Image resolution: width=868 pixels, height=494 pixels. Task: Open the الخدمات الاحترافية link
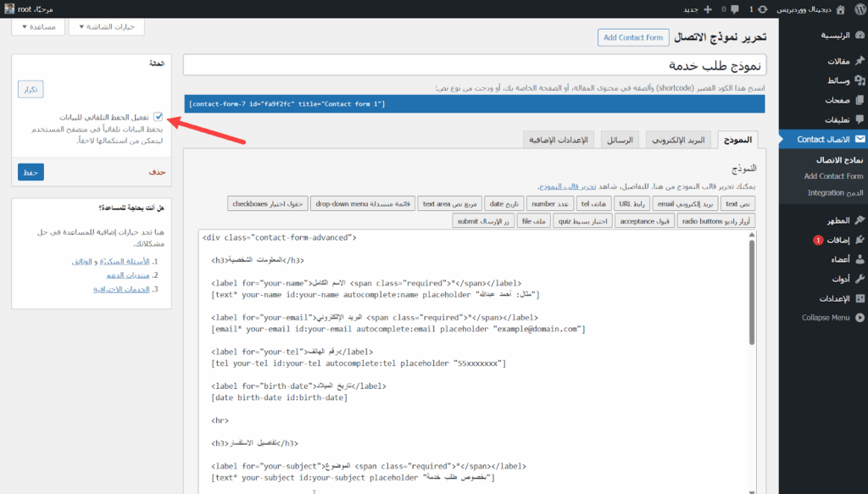[x=121, y=289]
